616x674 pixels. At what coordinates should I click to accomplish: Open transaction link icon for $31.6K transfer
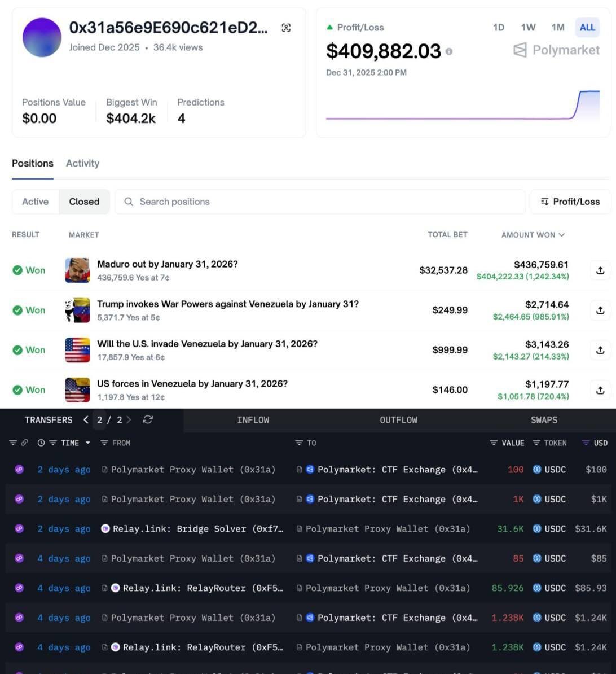19,529
